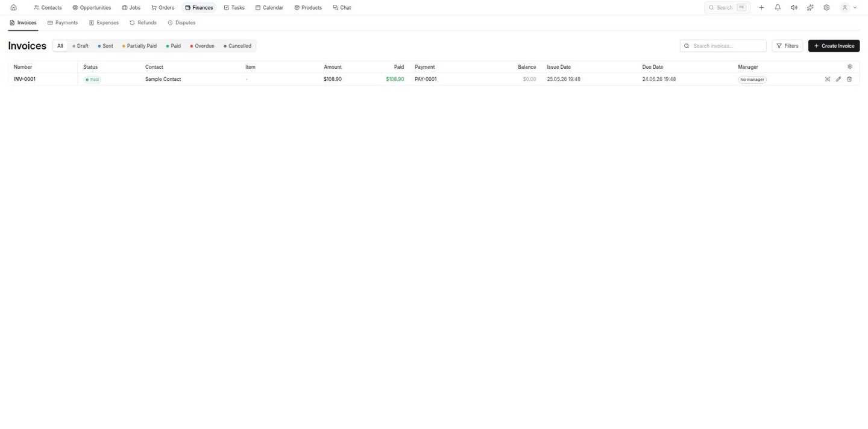Viewport: 868px width, 429px height.
Task: Click the speaker sound icon in top bar
Action: tap(794, 8)
